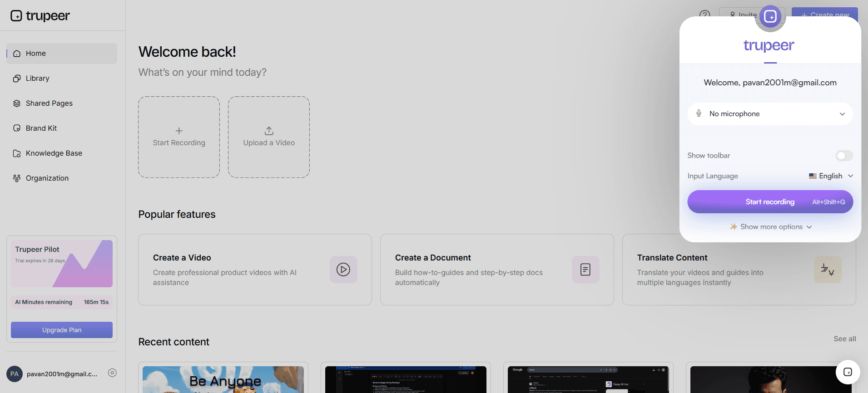Click the Upgrade Plan button
868x393 pixels.
coord(62,330)
